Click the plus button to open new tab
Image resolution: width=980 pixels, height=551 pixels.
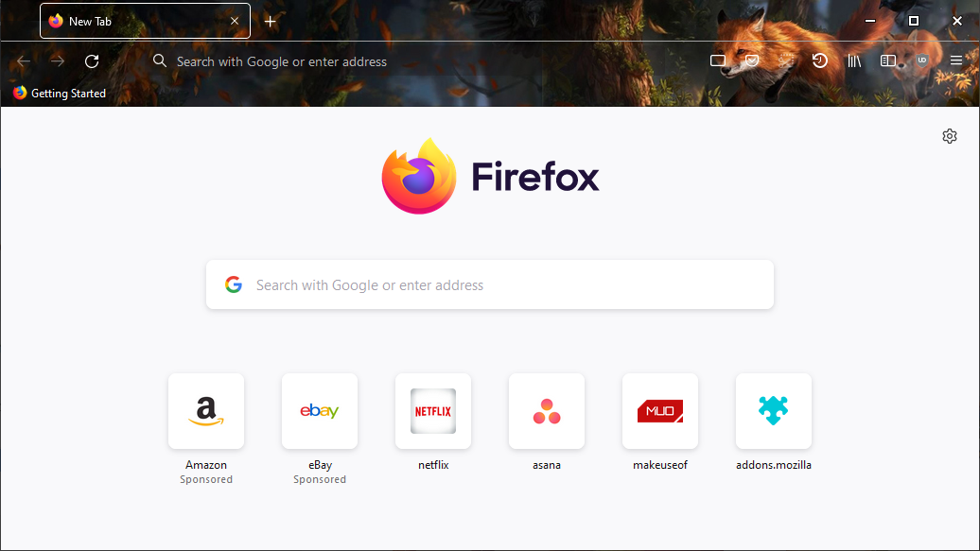pyautogui.click(x=271, y=21)
